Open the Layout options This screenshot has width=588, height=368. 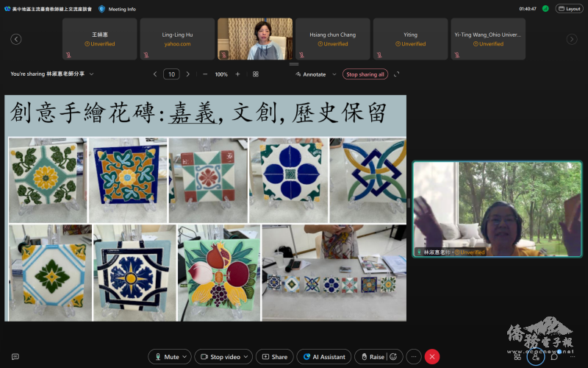569,9
